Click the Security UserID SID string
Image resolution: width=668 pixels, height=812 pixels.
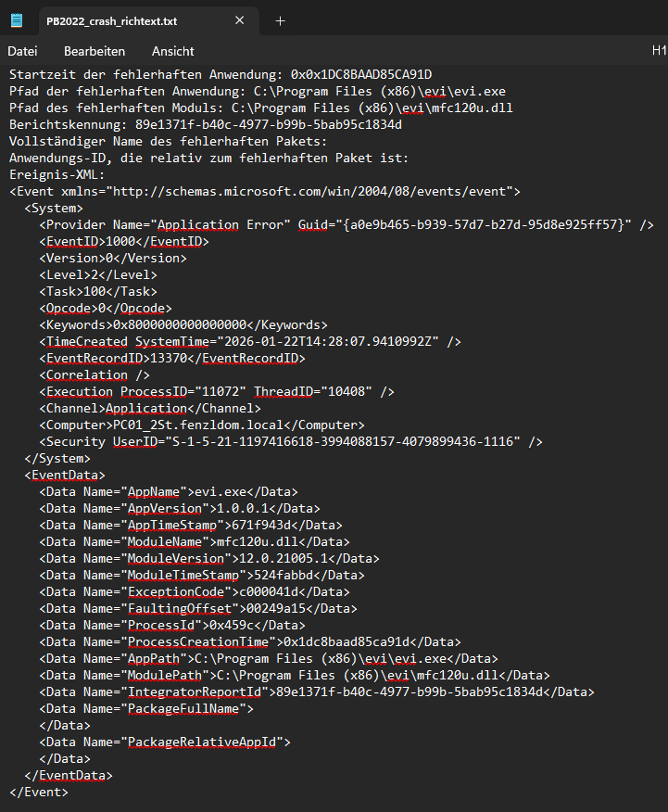338,441
